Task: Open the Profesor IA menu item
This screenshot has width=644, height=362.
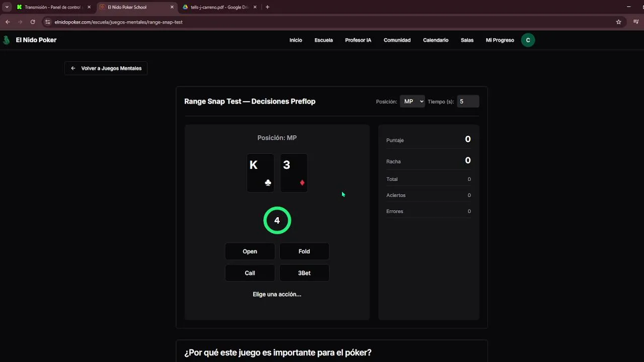Action: point(358,40)
